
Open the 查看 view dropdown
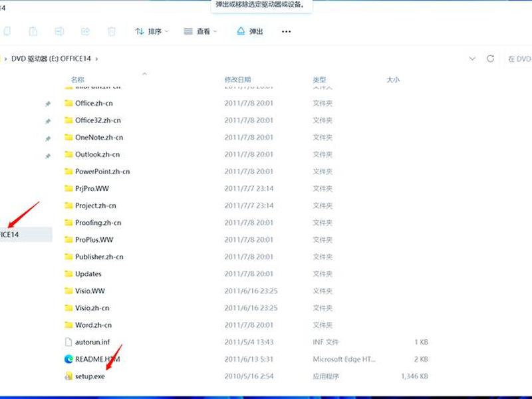[x=200, y=31]
